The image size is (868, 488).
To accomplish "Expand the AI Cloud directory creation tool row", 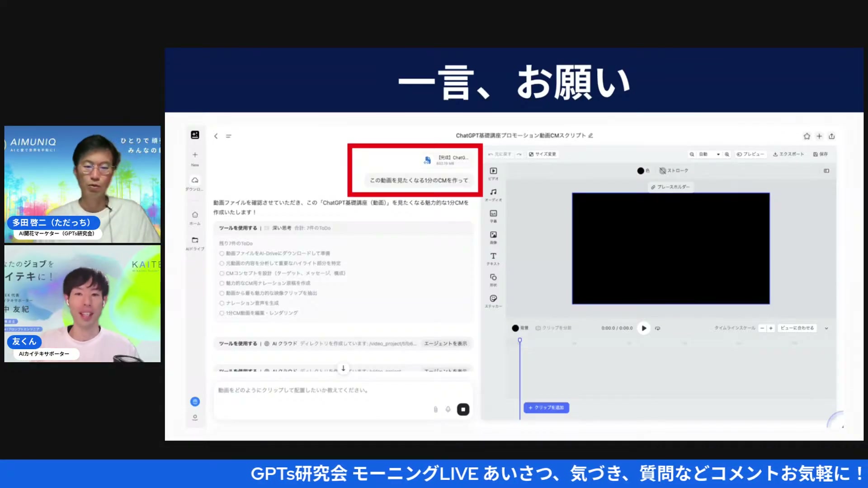I will (344, 343).
